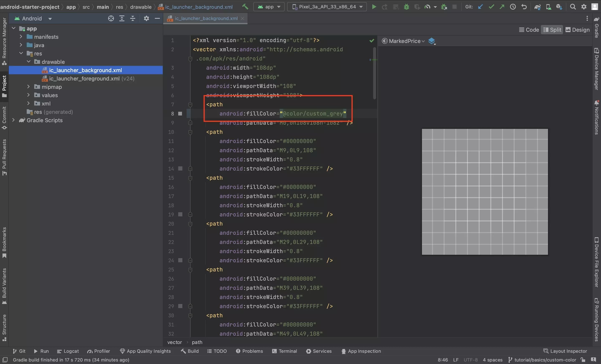Open the Profiler from the bottom bar
This screenshot has height=364, width=601.
click(x=99, y=351)
